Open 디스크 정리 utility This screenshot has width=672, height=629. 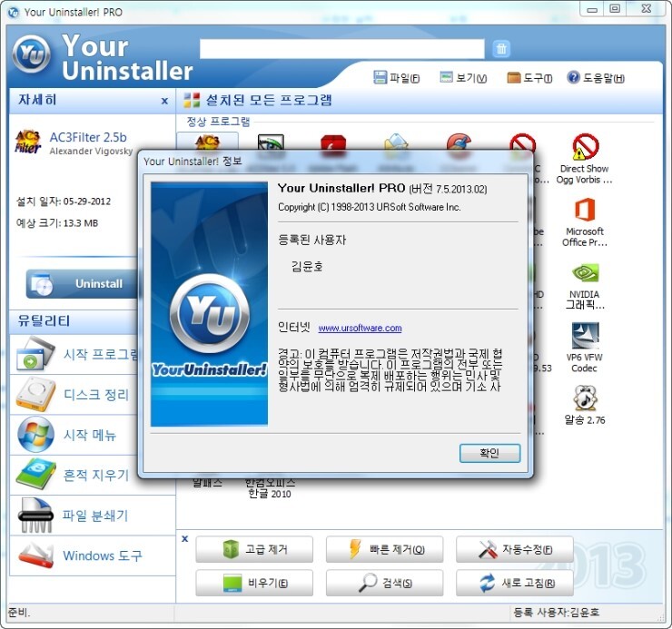coord(73,395)
